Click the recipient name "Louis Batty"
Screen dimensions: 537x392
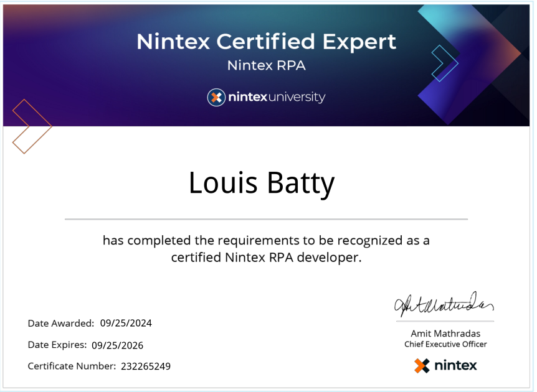[x=262, y=183]
